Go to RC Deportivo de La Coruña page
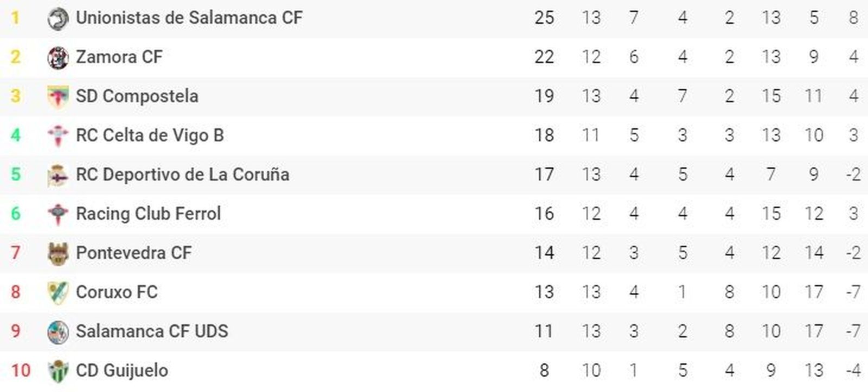 tap(182, 174)
